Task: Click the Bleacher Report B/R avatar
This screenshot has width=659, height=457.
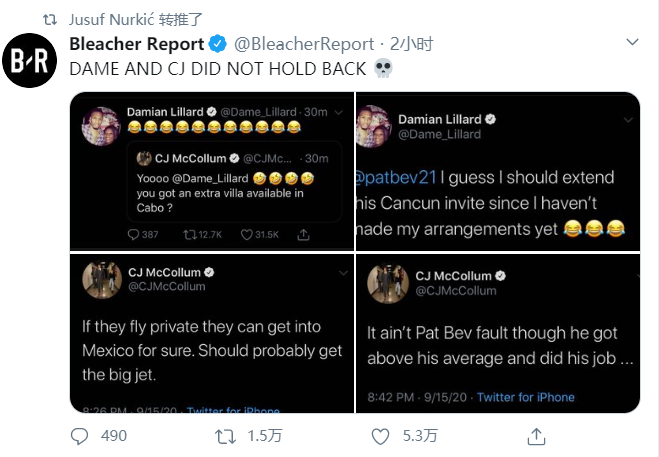Action: click(x=29, y=60)
